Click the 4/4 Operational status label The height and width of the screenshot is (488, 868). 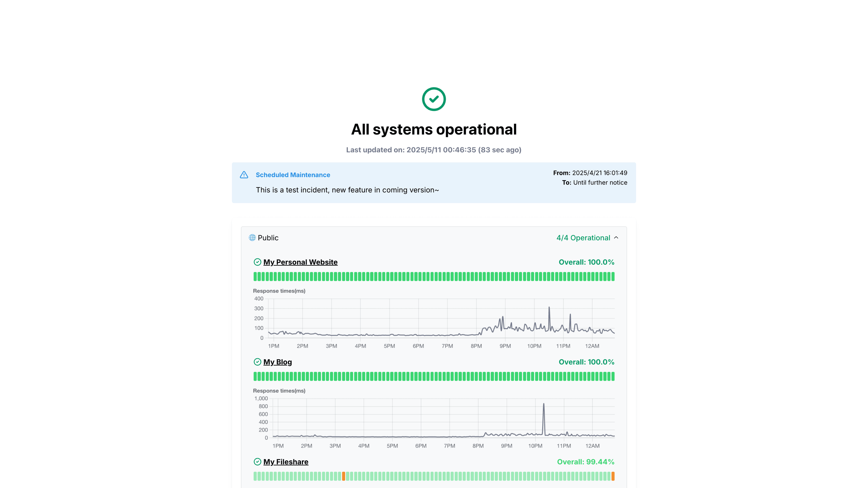pos(583,238)
